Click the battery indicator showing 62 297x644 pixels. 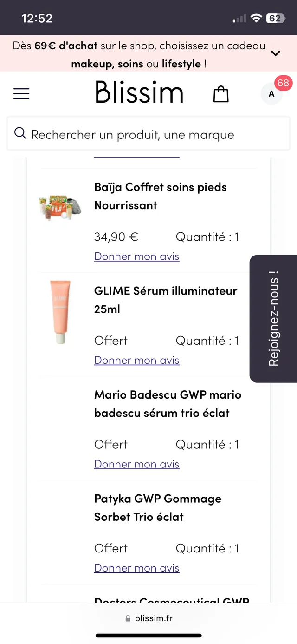point(276,18)
